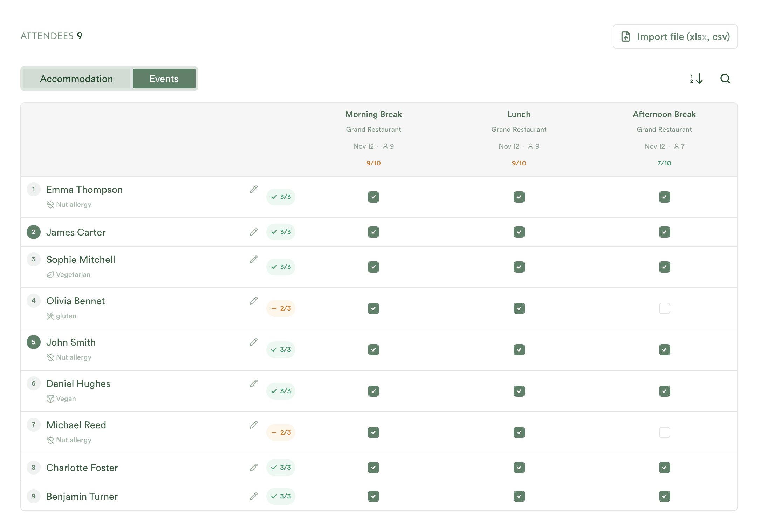Edit Michael Reed's attendee details

tap(254, 425)
